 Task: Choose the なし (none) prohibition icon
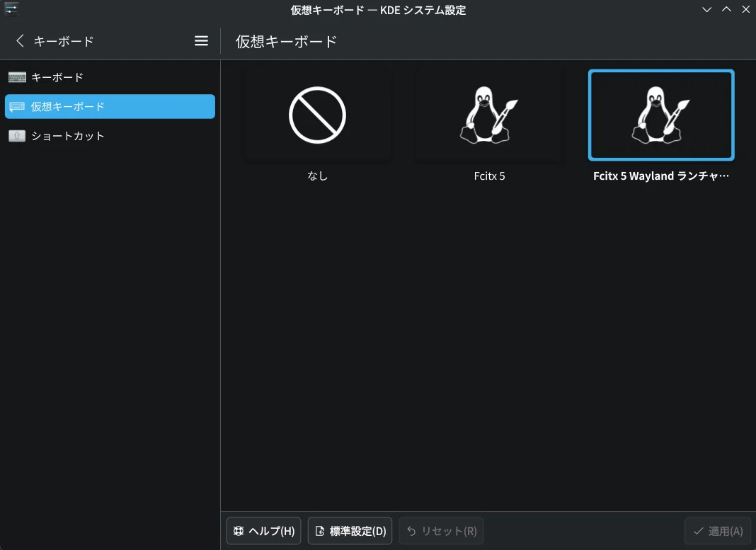(x=317, y=115)
